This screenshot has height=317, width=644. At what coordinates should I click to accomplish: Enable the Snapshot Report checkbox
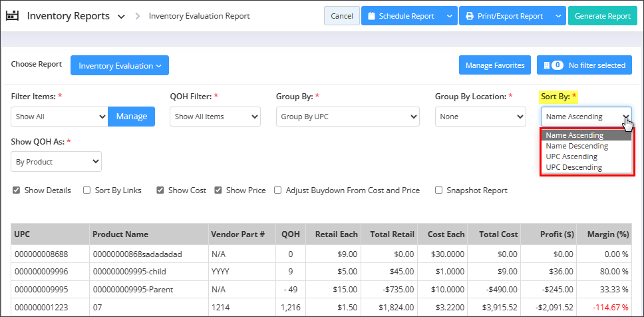[438, 190]
